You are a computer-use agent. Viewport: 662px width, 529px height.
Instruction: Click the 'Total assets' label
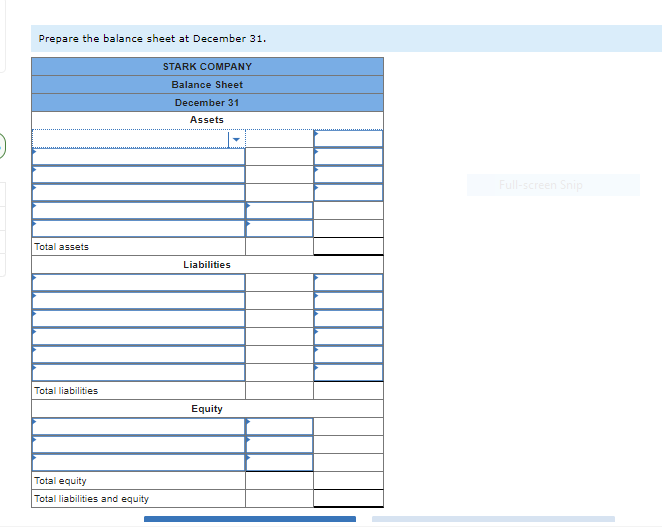click(62, 247)
